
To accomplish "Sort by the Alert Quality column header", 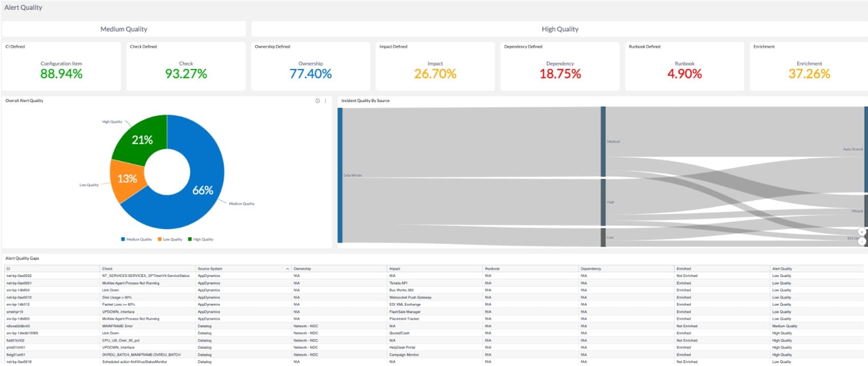I will click(x=782, y=269).
